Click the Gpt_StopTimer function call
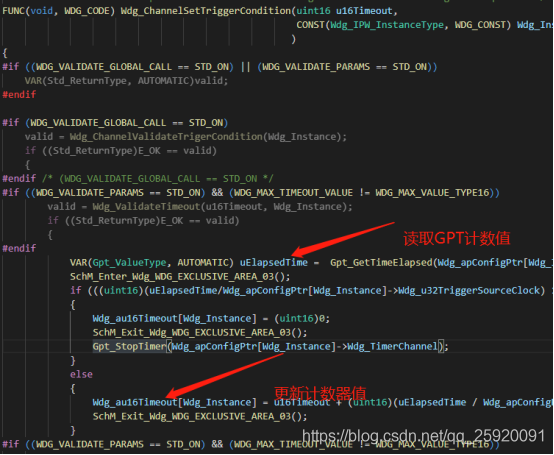This screenshot has width=554, height=455. point(129,347)
